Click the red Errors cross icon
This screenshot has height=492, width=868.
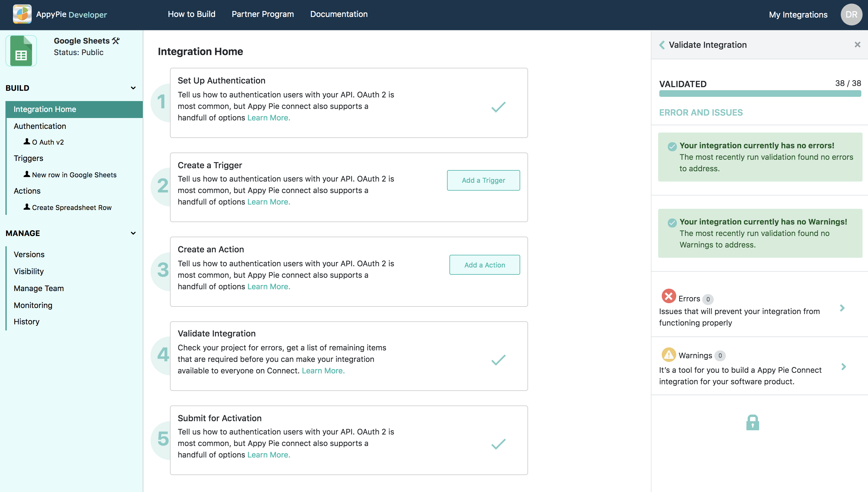click(668, 296)
